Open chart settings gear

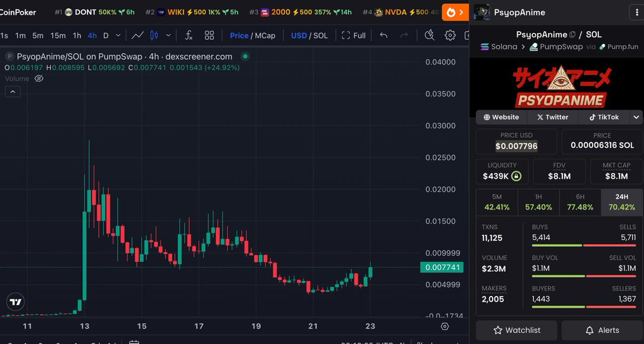(450, 35)
